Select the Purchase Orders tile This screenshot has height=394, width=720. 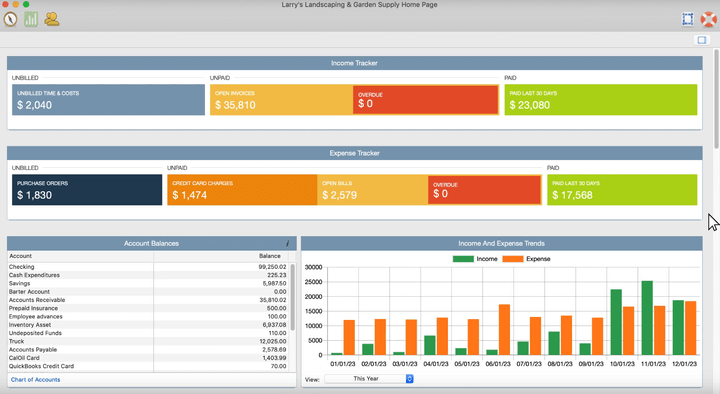[87, 190]
